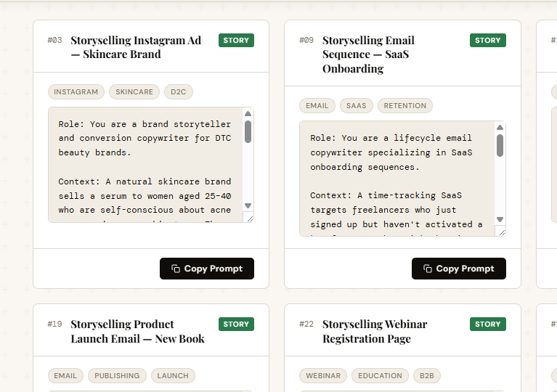Select the SAAS tag

click(x=356, y=106)
